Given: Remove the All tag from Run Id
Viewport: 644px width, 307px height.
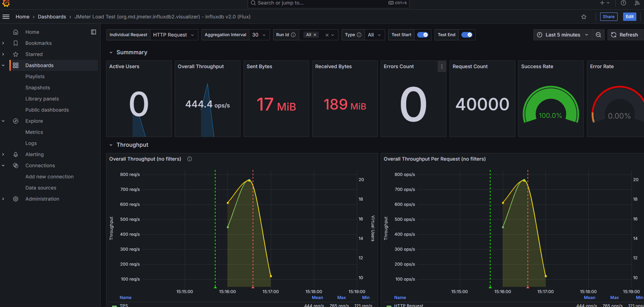Looking at the screenshot, I should click(x=315, y=35).
